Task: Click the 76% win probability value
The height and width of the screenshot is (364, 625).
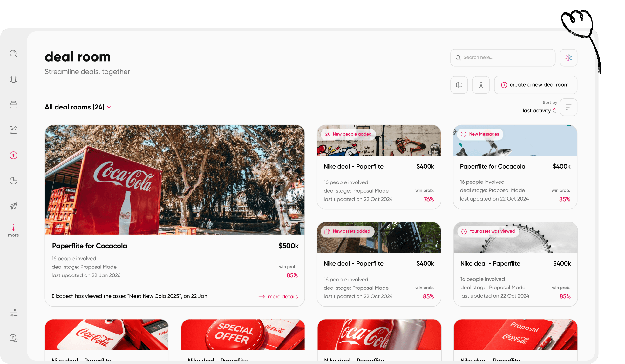Action: pyautogui.click(x=429, y=199)
